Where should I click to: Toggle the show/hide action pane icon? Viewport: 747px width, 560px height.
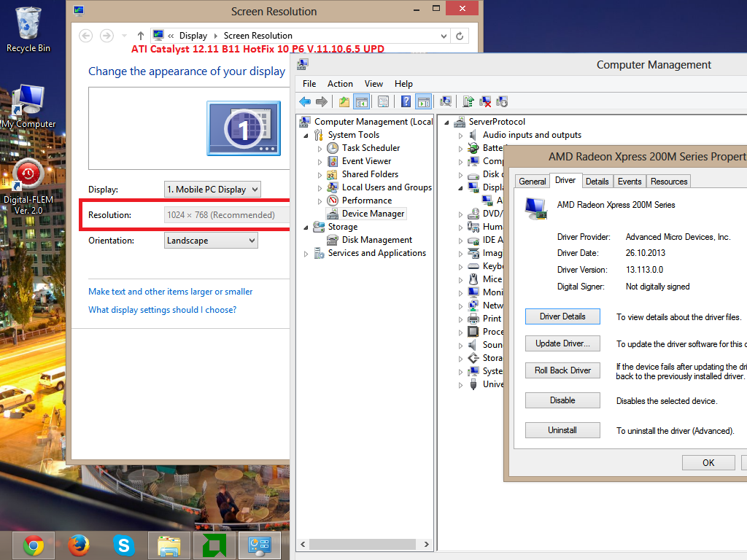(424, 101)
